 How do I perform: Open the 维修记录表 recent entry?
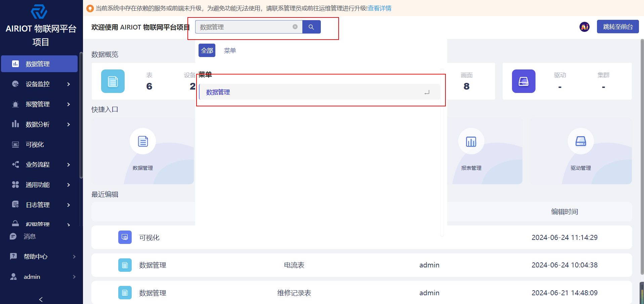tap(362, 293)
